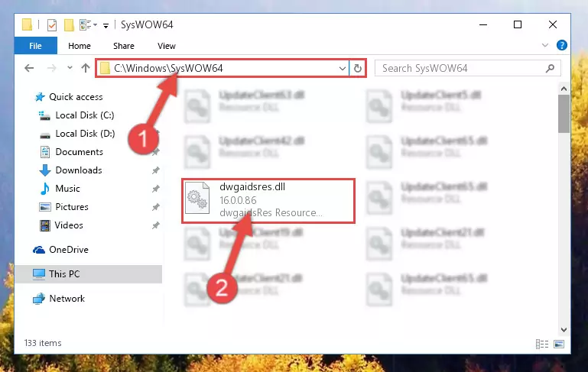The width and height of the screenshot is (588, 372).
Task: Open Help with the question mark icon
Action: (x=562, y=45)
